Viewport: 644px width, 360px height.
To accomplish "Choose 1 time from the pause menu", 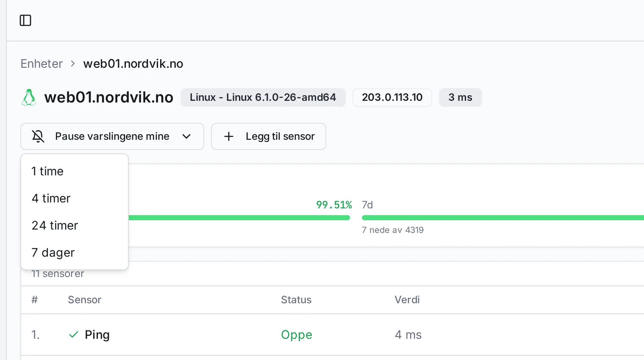I will tap(75, 171).
